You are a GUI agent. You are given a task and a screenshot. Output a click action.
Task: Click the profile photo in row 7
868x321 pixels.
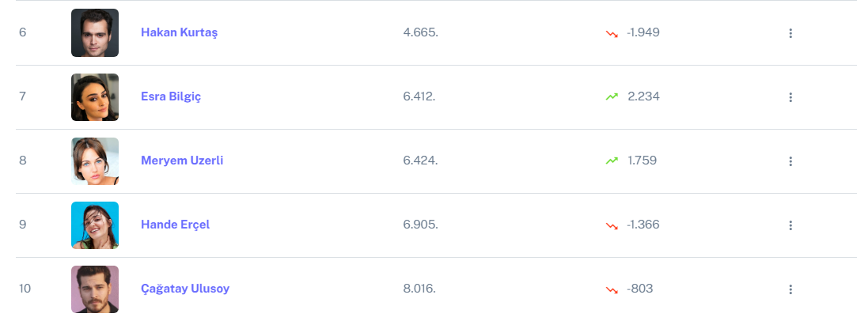95,97
